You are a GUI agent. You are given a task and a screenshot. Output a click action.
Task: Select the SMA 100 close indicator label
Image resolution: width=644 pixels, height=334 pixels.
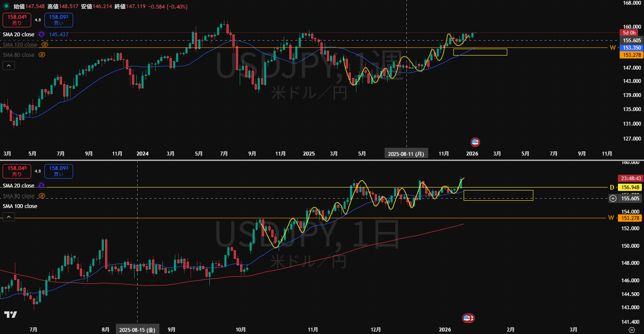(x=20, y=206)
